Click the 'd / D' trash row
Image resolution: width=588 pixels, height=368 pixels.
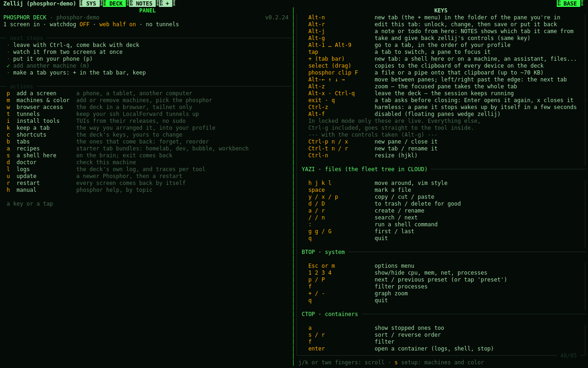click(384, 204)
